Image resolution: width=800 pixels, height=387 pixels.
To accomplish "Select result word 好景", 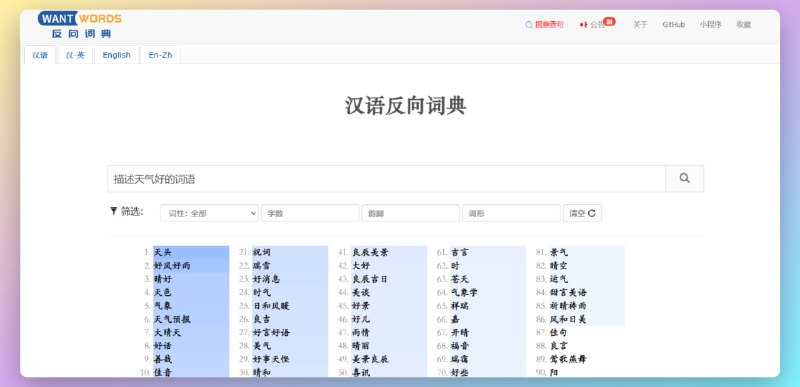I will (361, 306).
